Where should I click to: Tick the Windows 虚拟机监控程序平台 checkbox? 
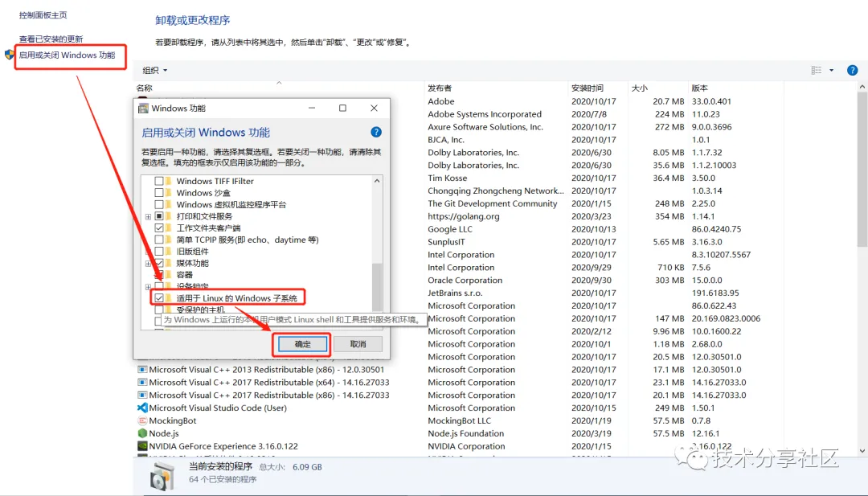[159, 204]
